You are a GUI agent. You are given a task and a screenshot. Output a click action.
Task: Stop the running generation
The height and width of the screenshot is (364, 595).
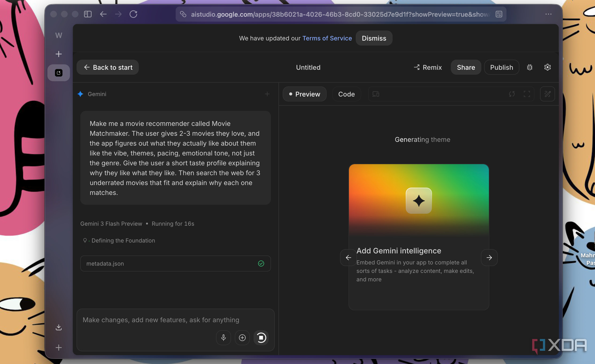coord(261,337)
